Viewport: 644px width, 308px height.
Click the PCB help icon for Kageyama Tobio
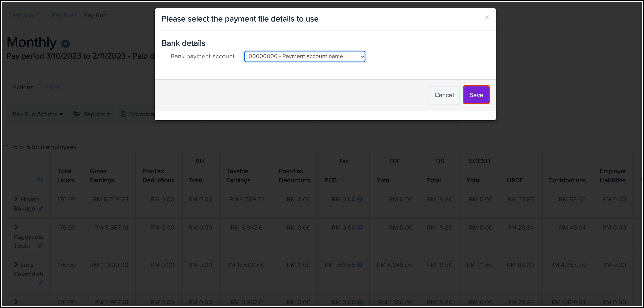(x=360, y=227)
